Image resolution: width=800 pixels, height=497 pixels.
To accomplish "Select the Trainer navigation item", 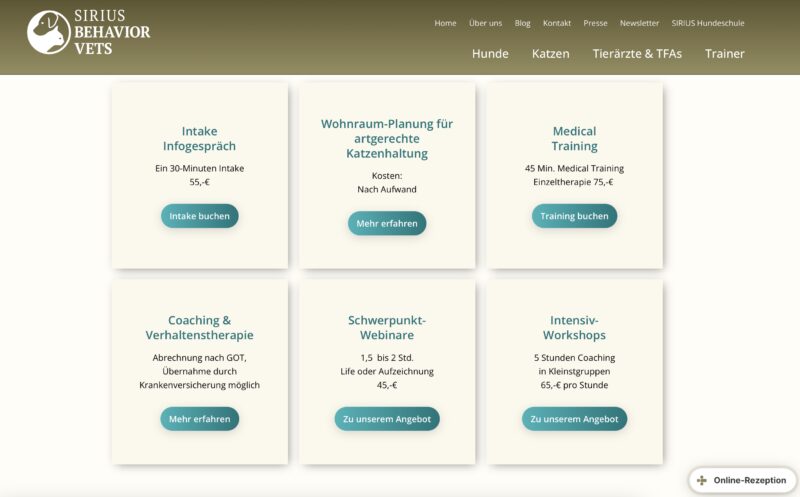I will pyautogui.click(x=724, y=54).
